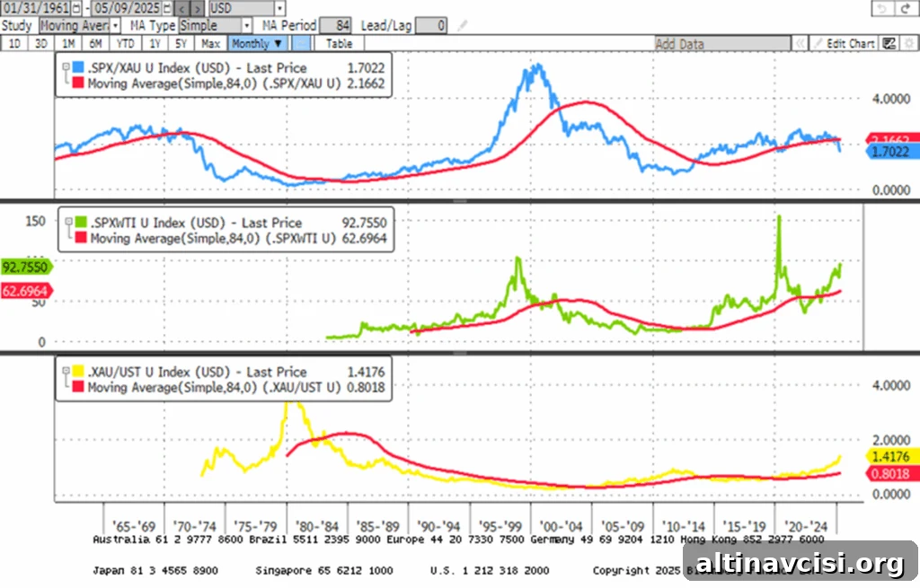Select legend text .SPX/XAU U Index (USD)
The height and width of the screenshot is (588, 920).
(x=159, y=67)
